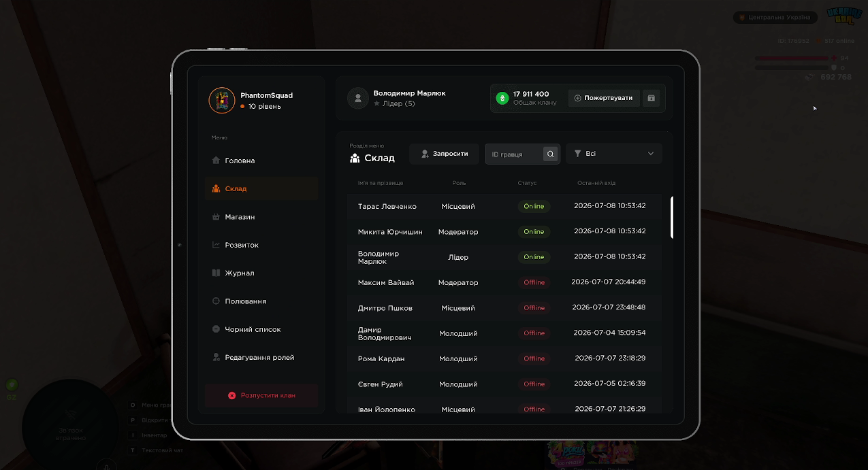868x470 pixels.
Task: Select the Іван Йолопенко name
Action: [387, 409]
